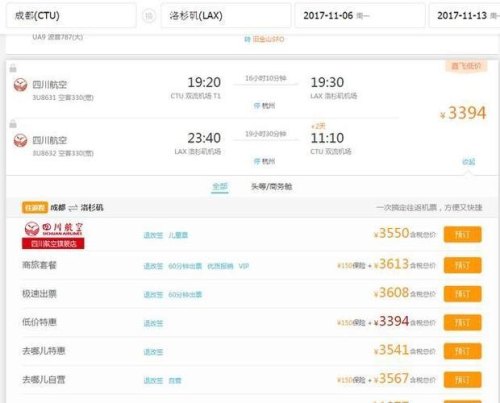Click the 19:20 departure time
500x403 pixels.
[204, 82]
